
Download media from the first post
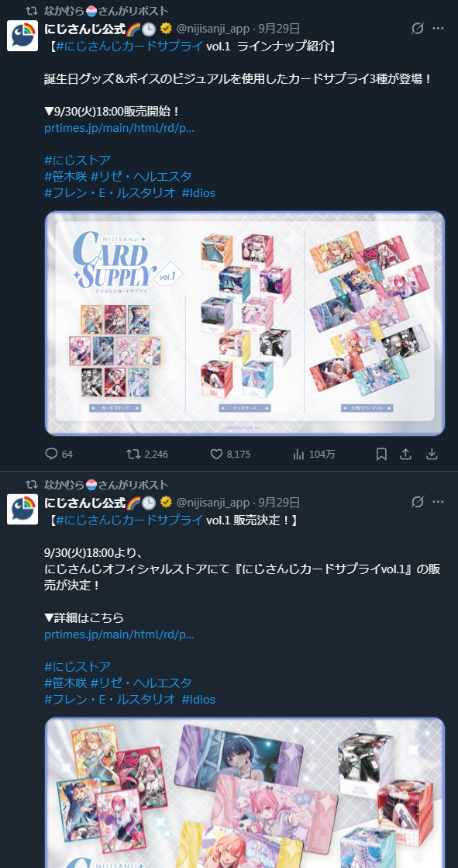[432, 454]
